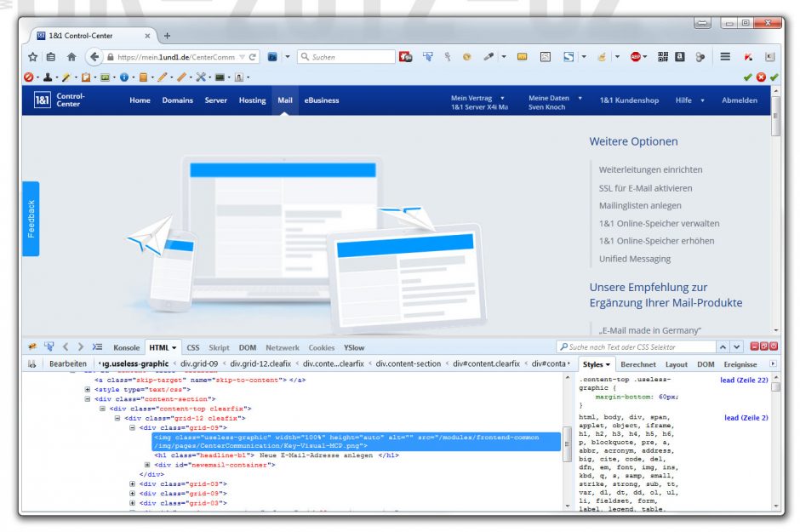The image size is (800, 532).
Task: Open the Styles side panel dropdown
Action: tap(609, 364)
